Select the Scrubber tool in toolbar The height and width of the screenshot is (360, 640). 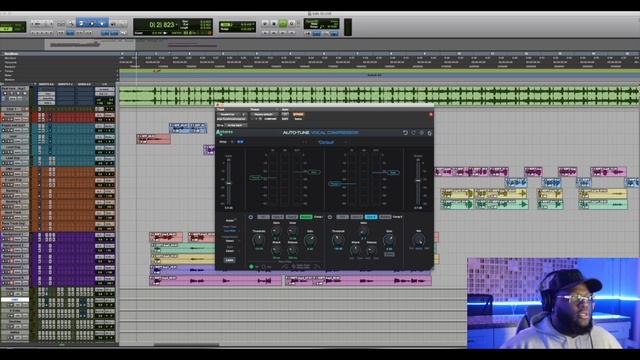click(x=113, y=23)
